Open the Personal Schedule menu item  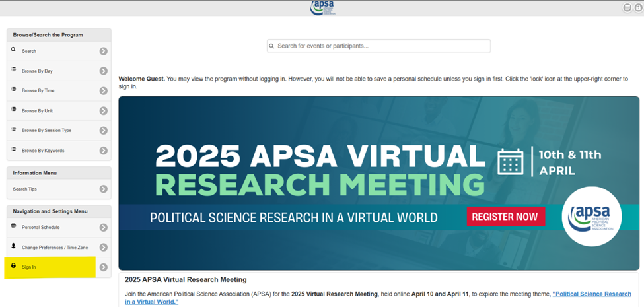(x=41, y=228)
